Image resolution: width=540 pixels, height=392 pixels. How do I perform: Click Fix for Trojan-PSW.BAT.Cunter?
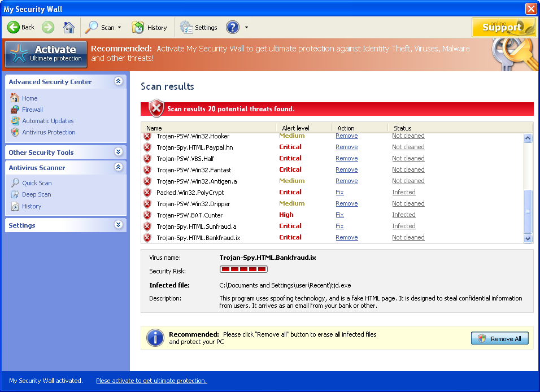(x=339, y=215)
